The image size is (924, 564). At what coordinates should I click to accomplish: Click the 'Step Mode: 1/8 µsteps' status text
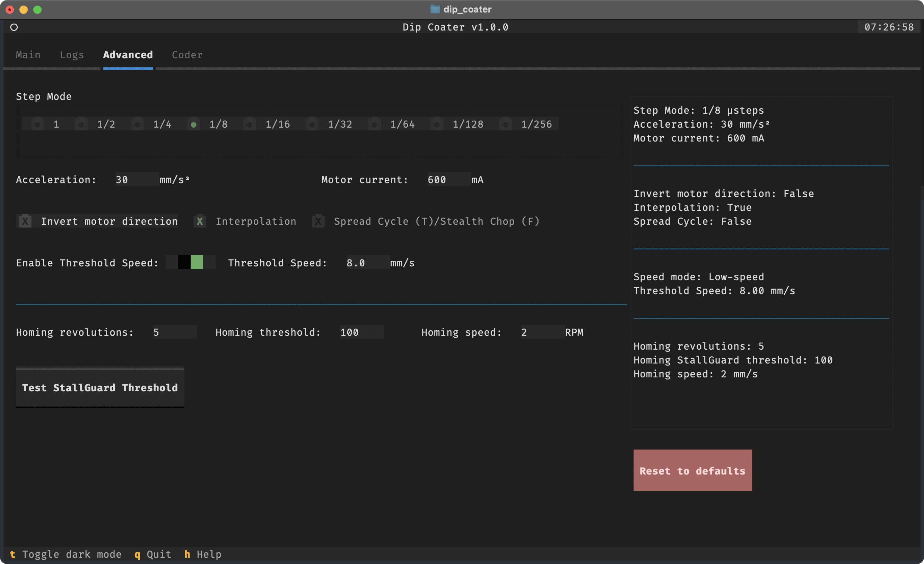699,110
